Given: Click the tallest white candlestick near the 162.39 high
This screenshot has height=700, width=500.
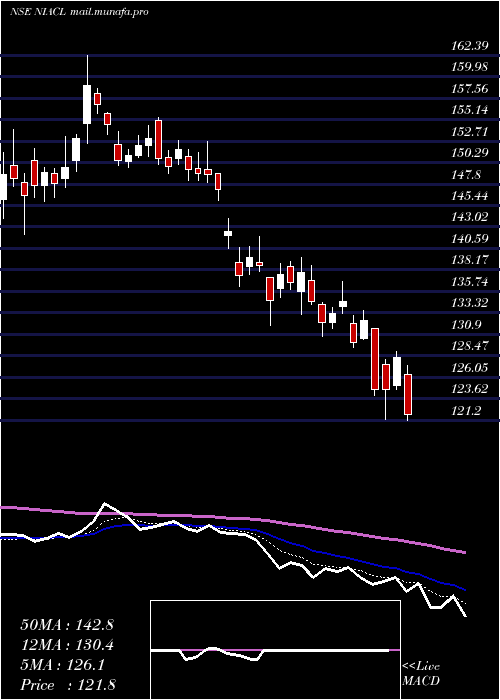Looking at the screenshot, I should tap(87, 99).
